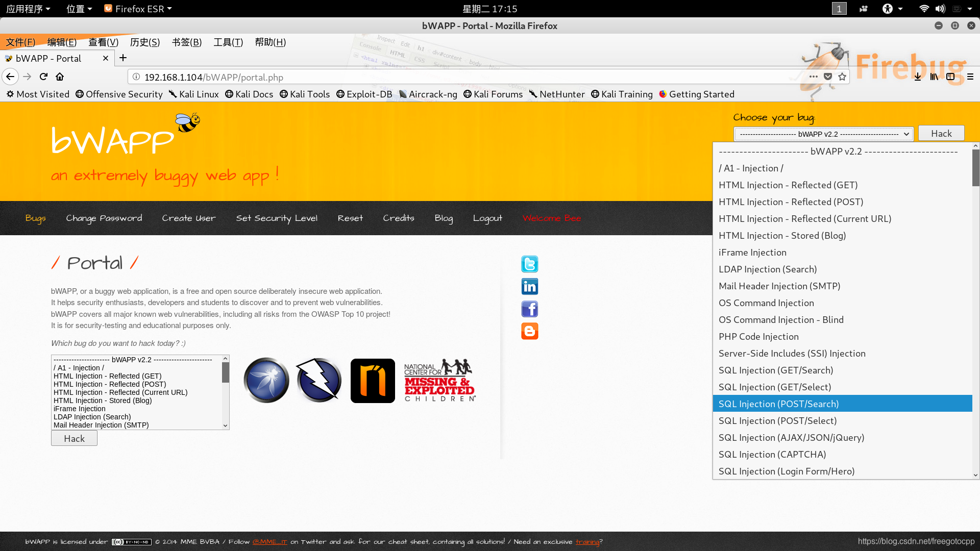The image size is (980, 551).
Task: Click the ZAP lightning bolt logo
Action: (319, 380)
